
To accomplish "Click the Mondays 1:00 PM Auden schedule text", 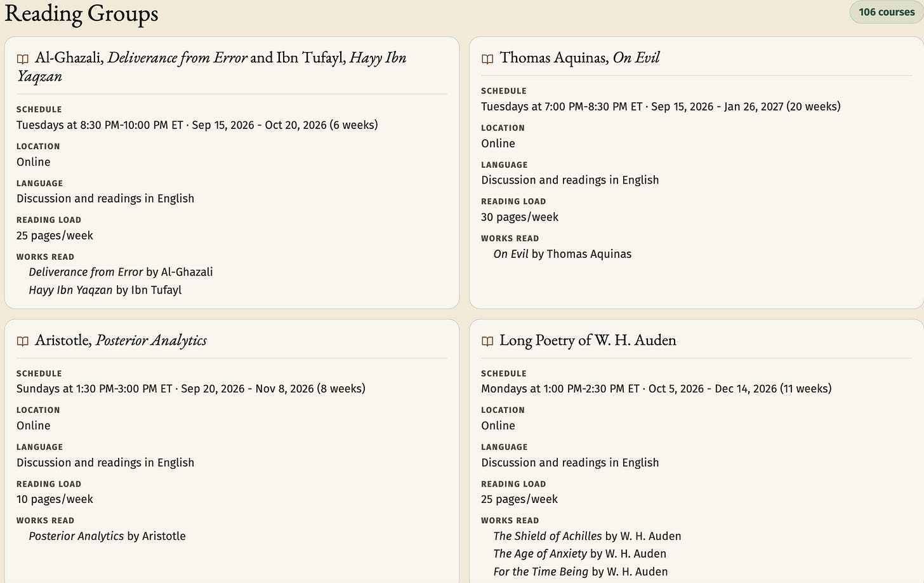I will tap(656, 389).
